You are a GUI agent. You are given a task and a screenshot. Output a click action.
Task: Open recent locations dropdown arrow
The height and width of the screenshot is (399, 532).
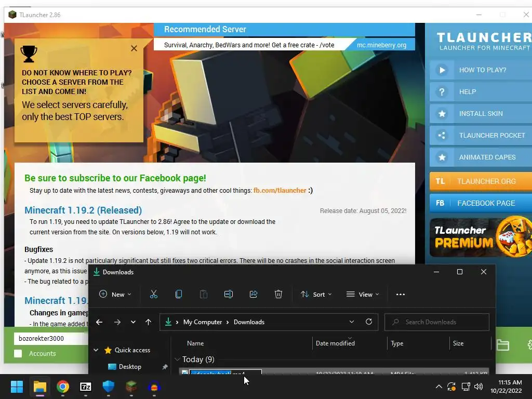click(x=133, y=322)
